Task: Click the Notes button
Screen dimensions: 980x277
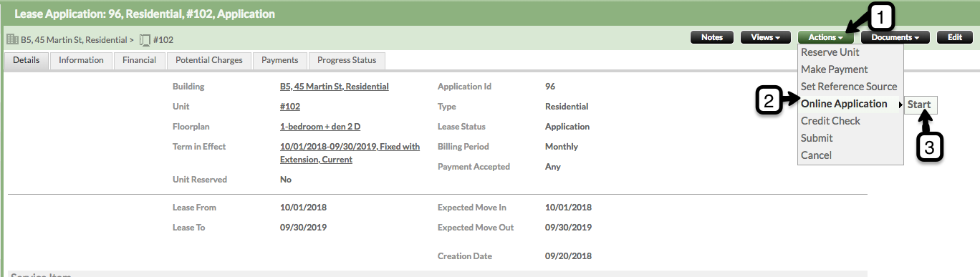Action: 712,38
